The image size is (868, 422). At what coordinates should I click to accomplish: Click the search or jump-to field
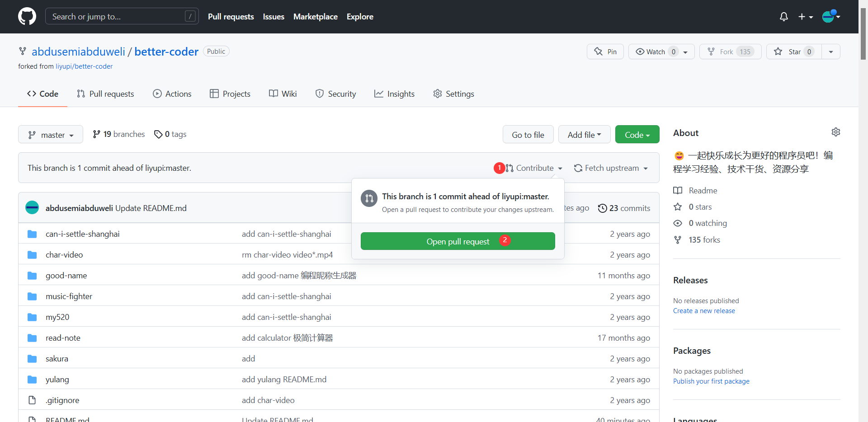(122, 17)
